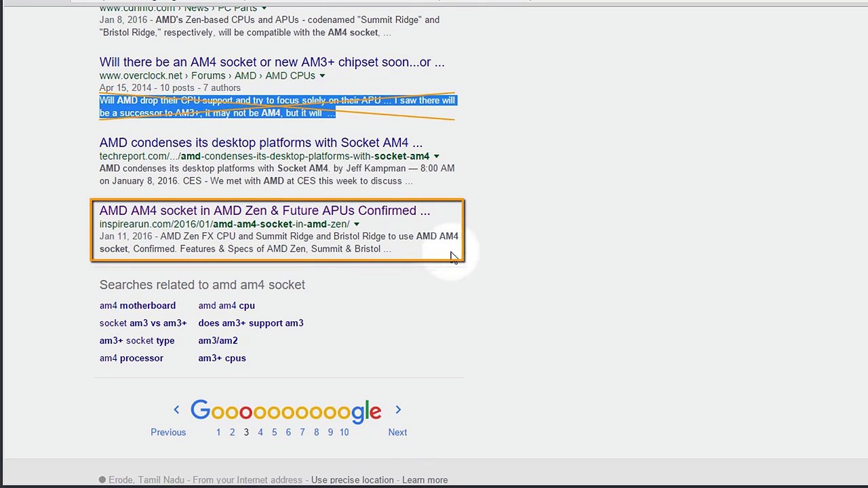Expand dropdown arrow beside PC Parts breadcrumb
This screenshot has width=868, height=488.
coord(264,8)
